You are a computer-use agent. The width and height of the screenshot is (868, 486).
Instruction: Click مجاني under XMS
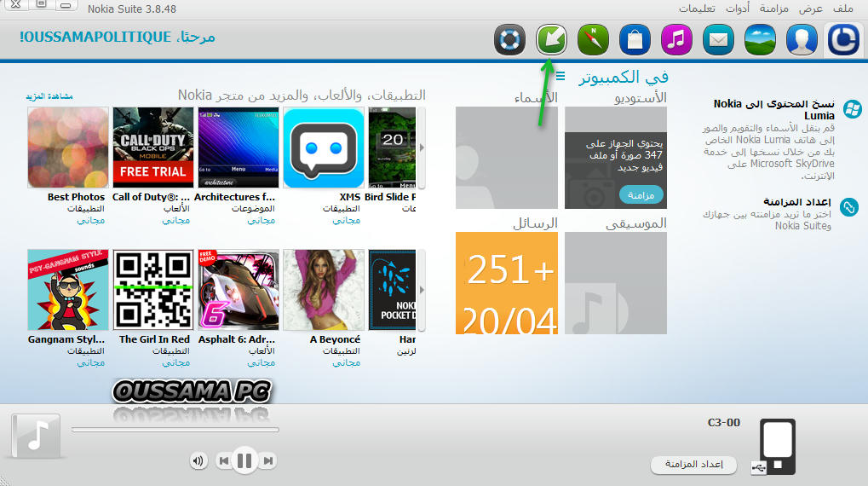coord(347,221)
